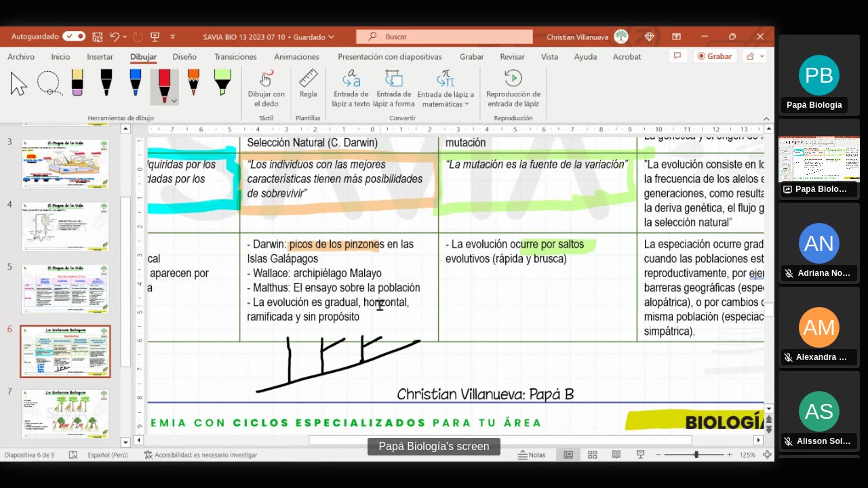Choose the Lasso select tool

(50, 84)
